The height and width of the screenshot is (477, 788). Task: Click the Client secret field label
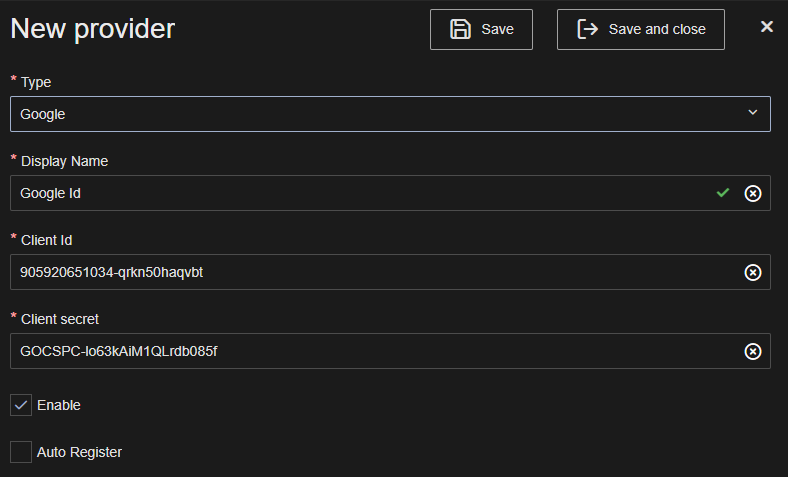(60, 319)
